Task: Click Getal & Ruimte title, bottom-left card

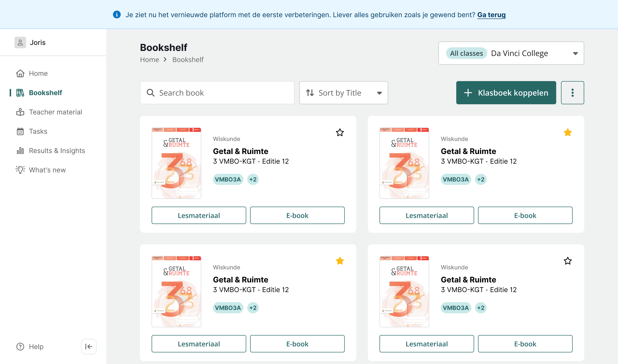Action: pos(240,279)
